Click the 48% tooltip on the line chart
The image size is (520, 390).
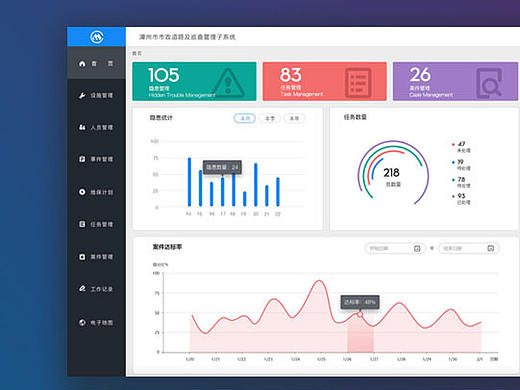tap(360, 302)
